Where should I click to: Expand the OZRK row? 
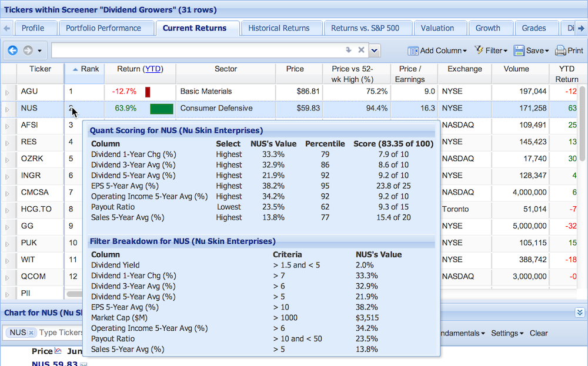click(7, 160)
